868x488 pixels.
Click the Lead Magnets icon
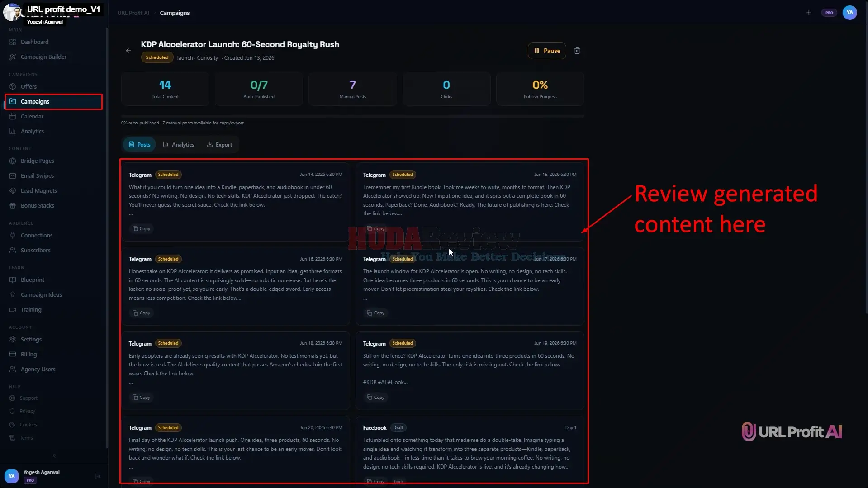click(x=13, y=190)
